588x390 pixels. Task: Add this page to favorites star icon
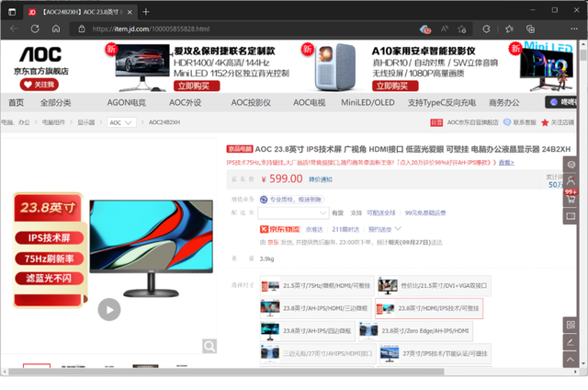462,29
